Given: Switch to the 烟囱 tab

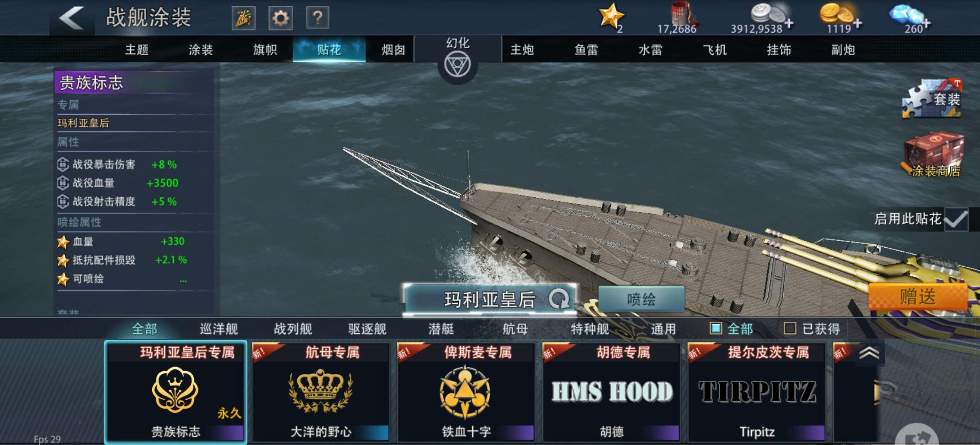Looking at the screenshot, I should coord(393,50).
